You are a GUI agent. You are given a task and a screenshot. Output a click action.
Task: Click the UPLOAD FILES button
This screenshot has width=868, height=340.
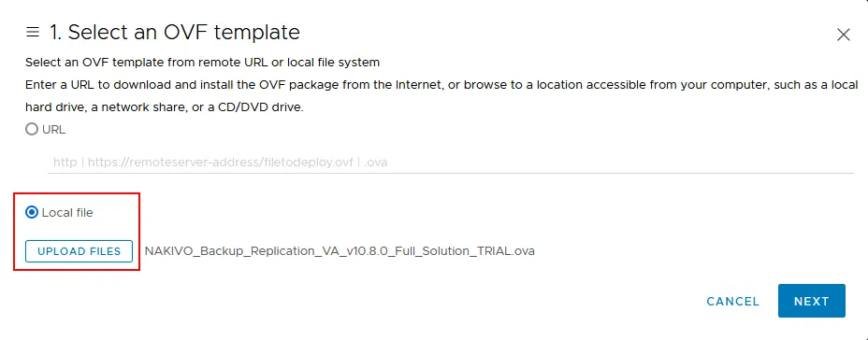tap(79, 251)
